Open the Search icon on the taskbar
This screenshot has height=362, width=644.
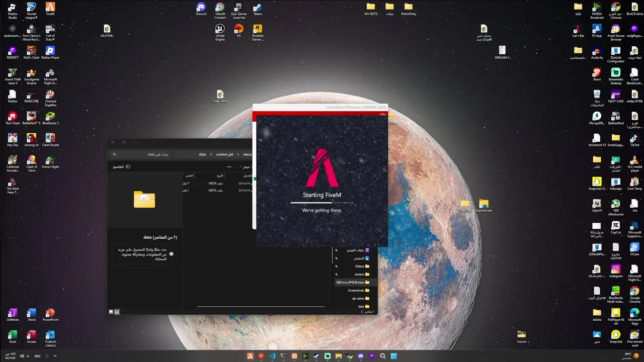click(x=382, y=356)
